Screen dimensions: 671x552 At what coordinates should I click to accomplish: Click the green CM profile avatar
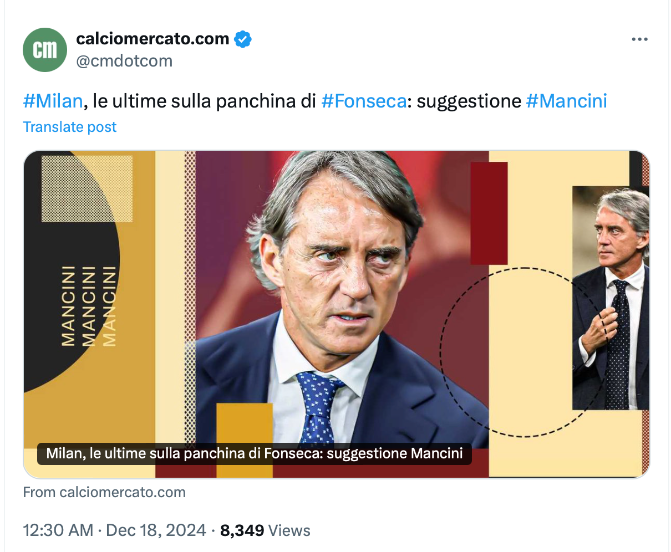44,50
